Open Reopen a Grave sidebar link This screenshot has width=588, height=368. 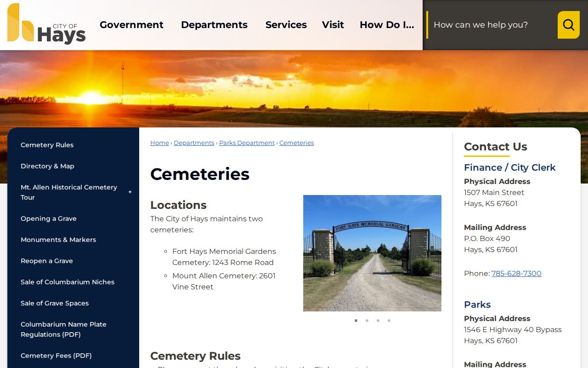(x=47, y=261)
